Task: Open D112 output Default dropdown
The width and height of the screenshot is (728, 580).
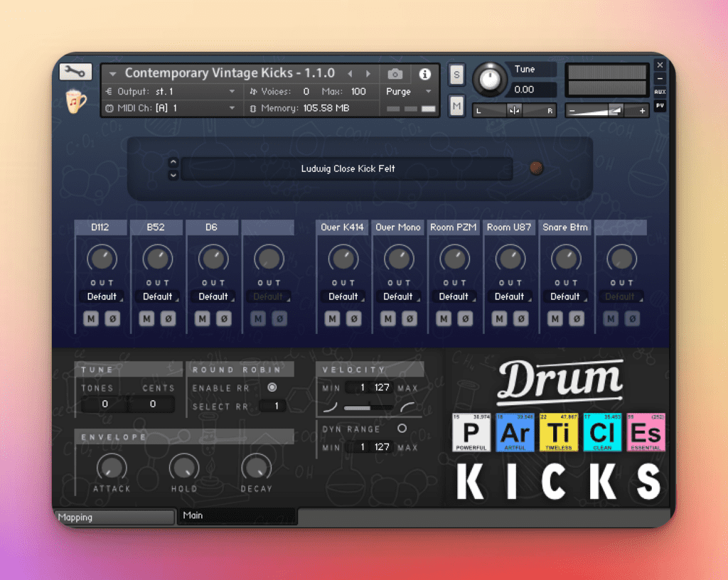Action: click(102, 296)
